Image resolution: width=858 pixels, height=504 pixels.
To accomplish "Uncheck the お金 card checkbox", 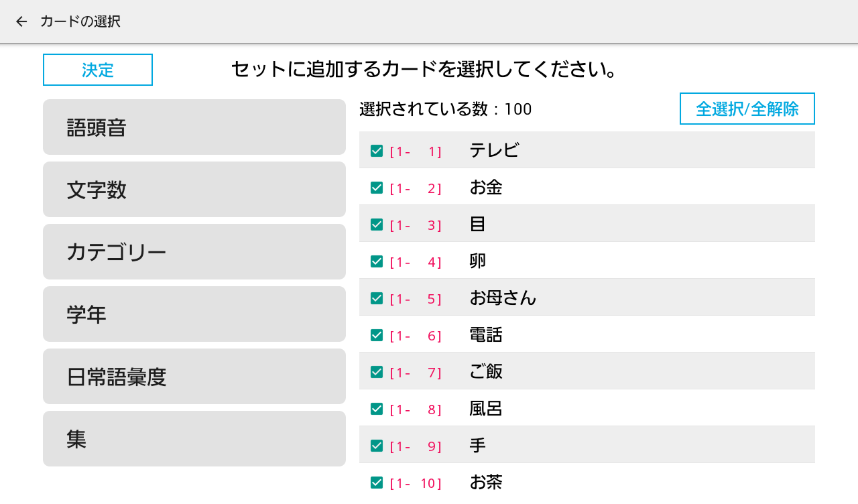I will (x=377, y=188).
